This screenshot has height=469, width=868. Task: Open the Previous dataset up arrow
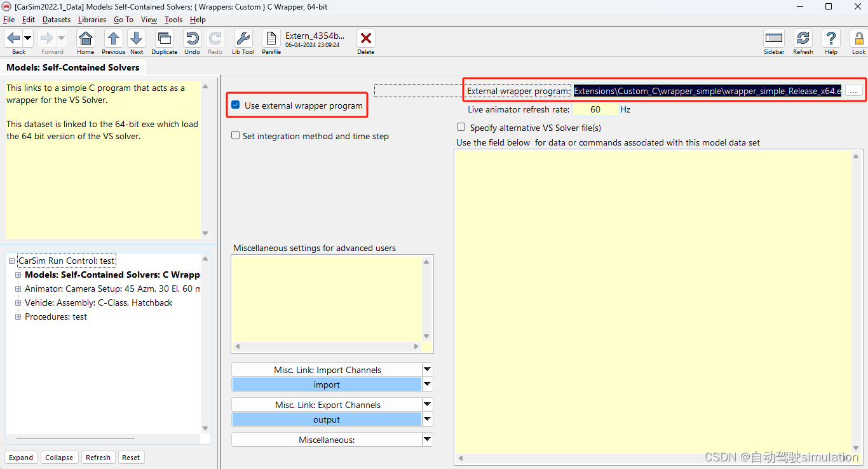(x=113, y=38)
